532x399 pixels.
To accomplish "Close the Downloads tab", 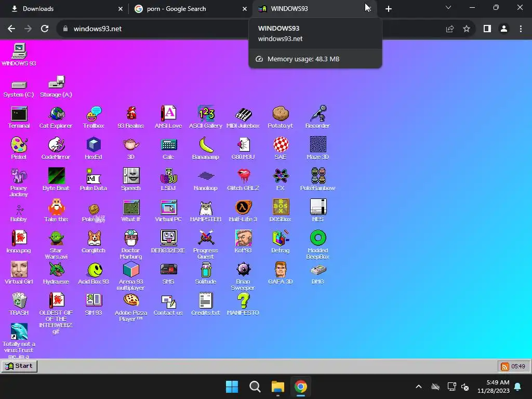I will [121, 9].
